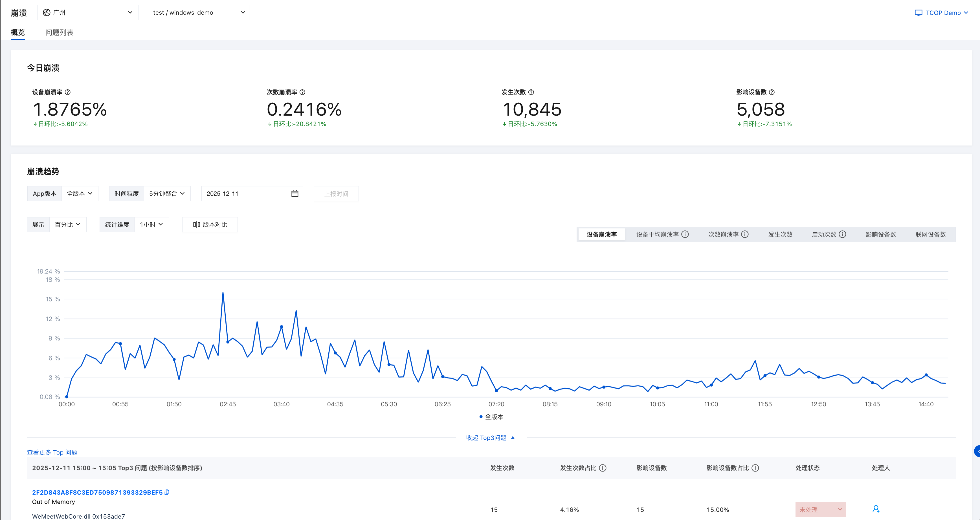980x520 pixels.
Task: Open the 广州 region dropdown
Action: (88, 13)
